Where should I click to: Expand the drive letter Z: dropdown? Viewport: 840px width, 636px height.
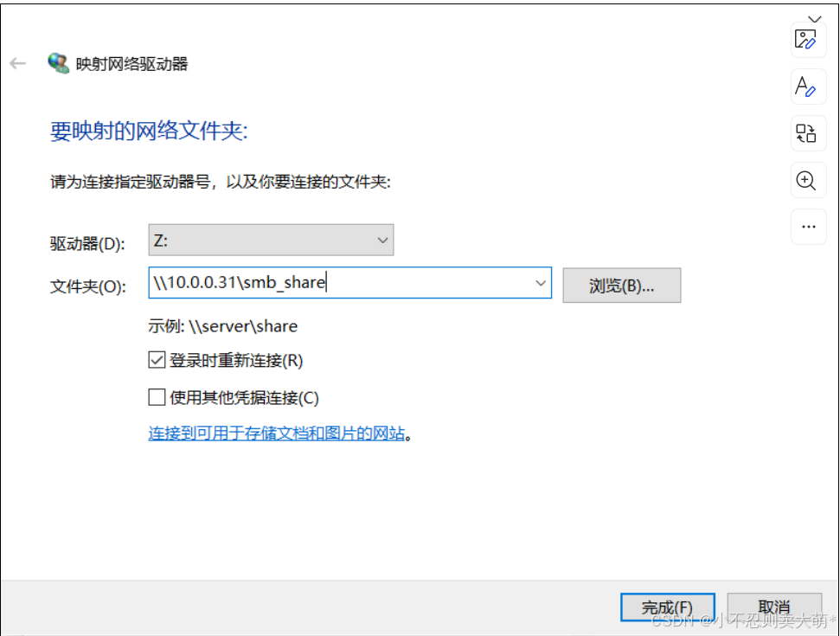coord(271,240)
